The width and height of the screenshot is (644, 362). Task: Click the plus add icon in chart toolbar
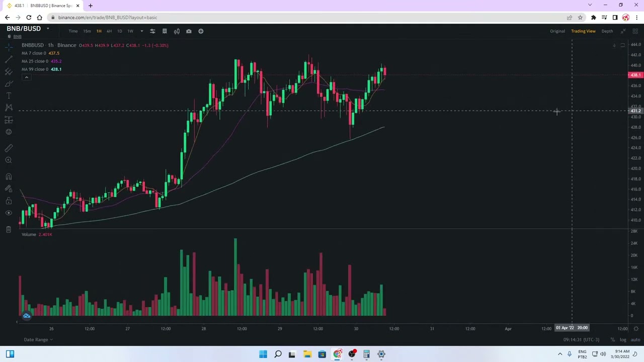[x=201, y=31]
